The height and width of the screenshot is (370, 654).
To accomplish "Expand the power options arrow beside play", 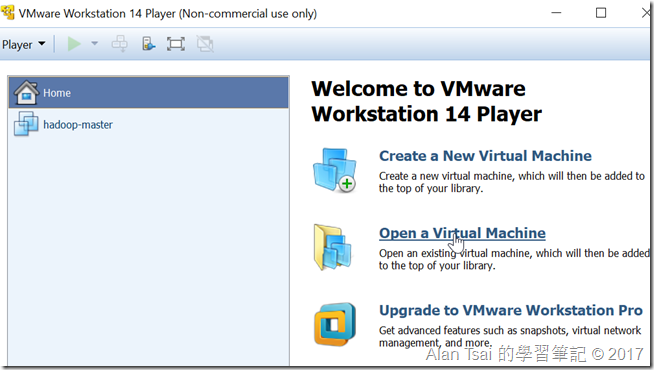I will pos(95,43).
